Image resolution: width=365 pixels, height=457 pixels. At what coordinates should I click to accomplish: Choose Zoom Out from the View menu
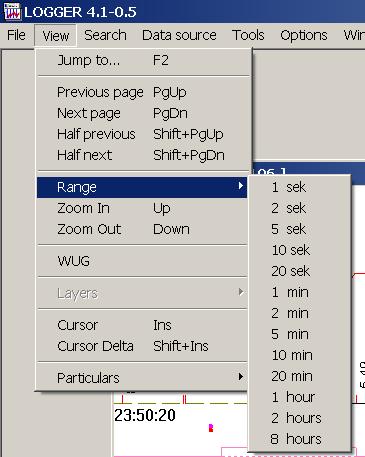click(x=142, y=229)
